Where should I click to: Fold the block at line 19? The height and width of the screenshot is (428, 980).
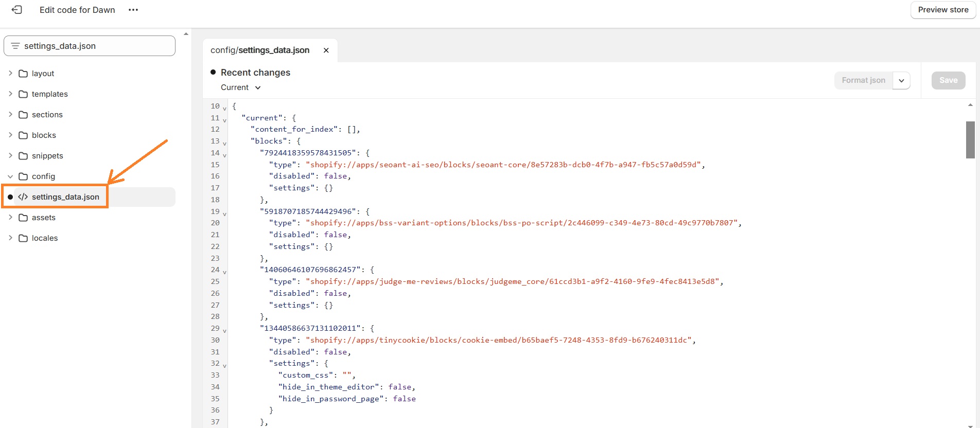pos(225,213)
